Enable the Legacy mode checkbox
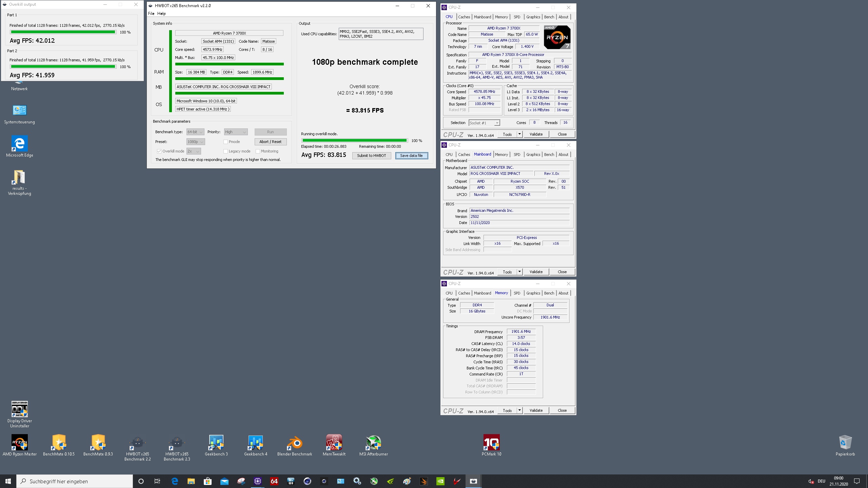Image resolution: width=868 pixels, height=488 pixels. (225, 151)
